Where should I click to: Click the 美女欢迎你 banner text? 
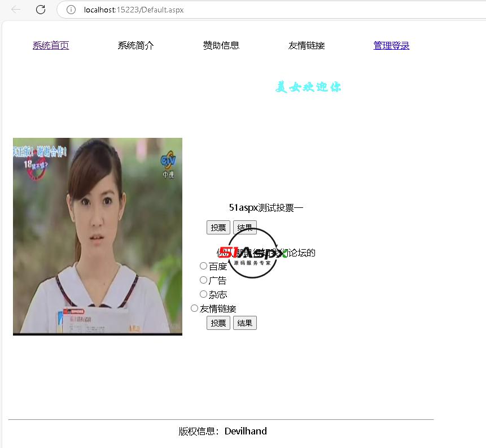coord(308,87)
